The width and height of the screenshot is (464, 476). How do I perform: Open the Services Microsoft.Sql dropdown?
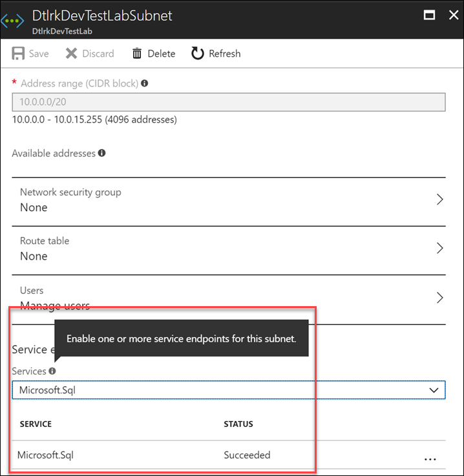pos(229,390)
